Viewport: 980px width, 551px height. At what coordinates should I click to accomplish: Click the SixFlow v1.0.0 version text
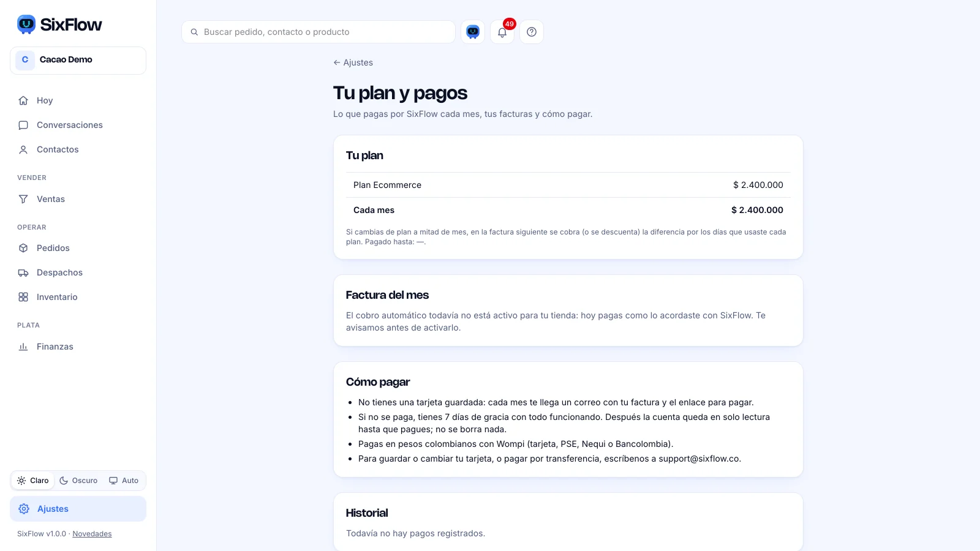coord(42,534)
